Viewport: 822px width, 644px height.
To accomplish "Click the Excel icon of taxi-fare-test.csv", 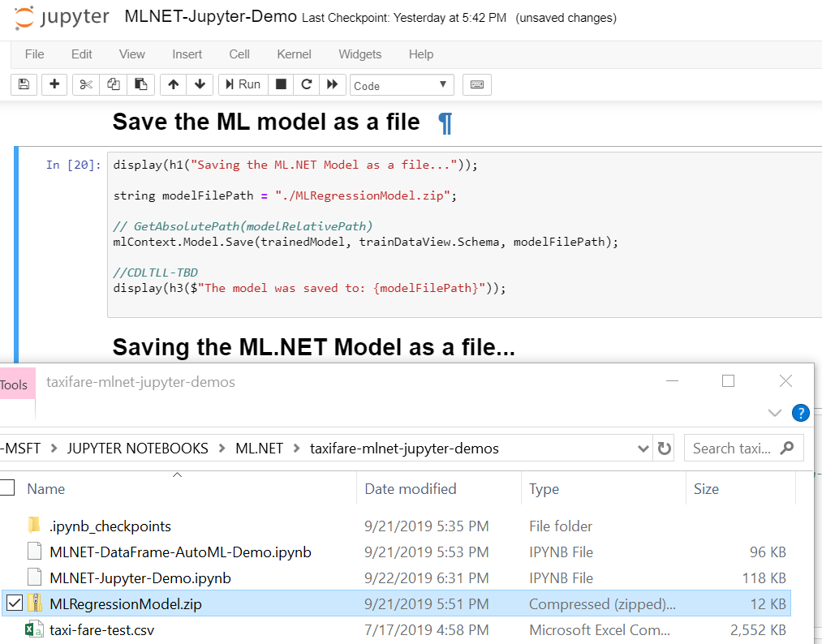I will coord(35,629).
